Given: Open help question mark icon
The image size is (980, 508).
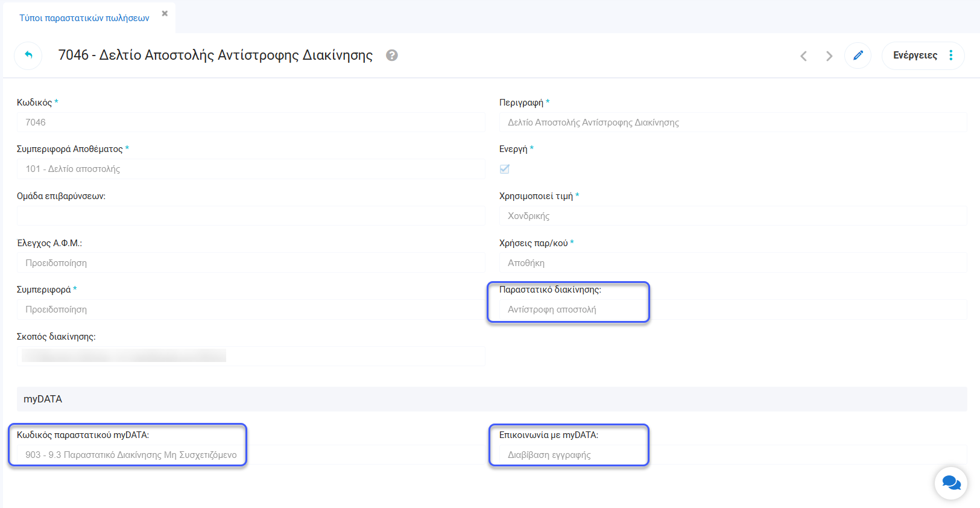Looking at the screenshot, I should click(x=392, y=56).
